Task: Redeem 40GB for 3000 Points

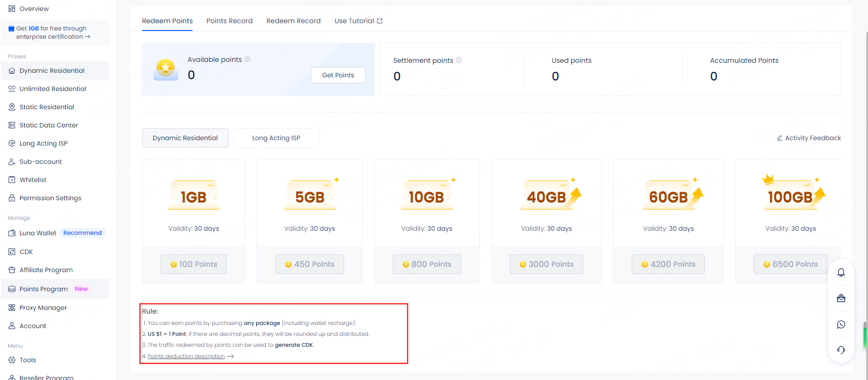Action: pos(546,264)
